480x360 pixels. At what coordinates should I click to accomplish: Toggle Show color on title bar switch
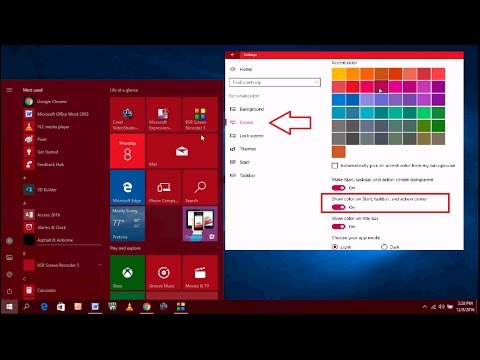(x=338, y=227)
